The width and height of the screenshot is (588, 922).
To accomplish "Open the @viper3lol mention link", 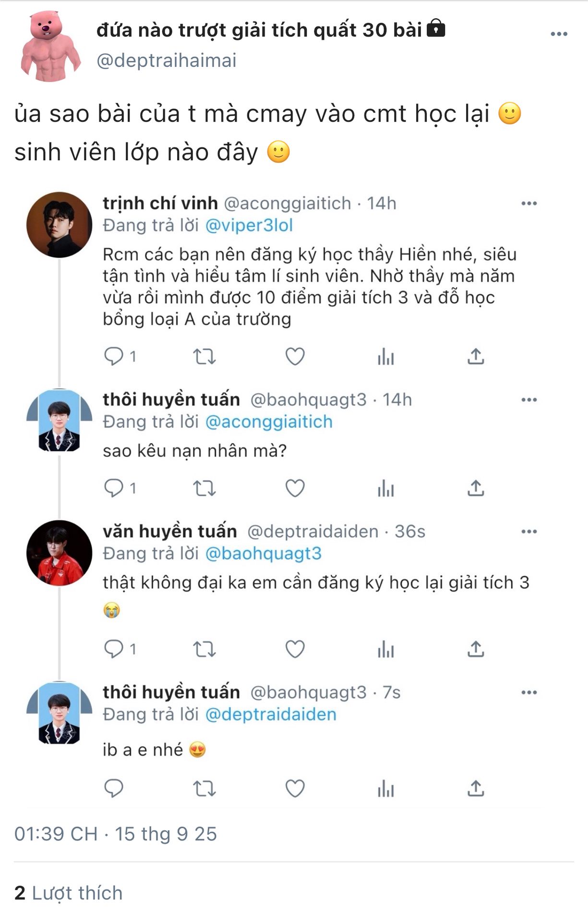I will click(249, 226).
